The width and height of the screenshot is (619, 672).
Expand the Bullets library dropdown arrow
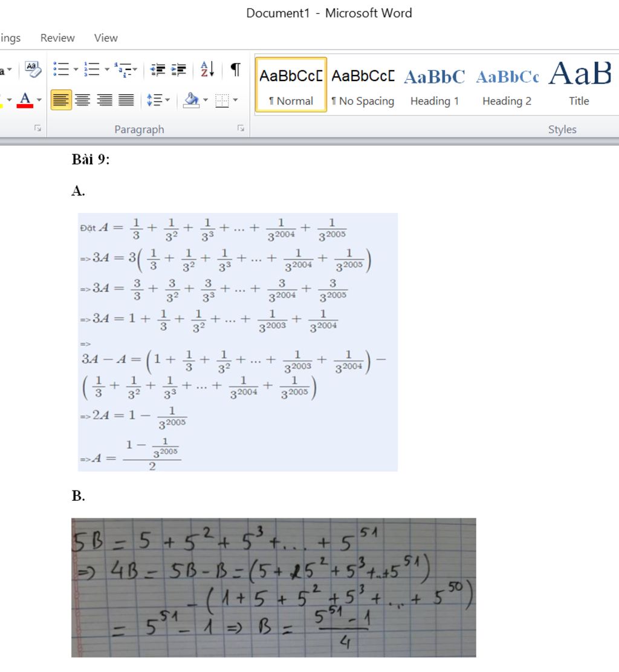pyautogui.click(x=76, y=69)
